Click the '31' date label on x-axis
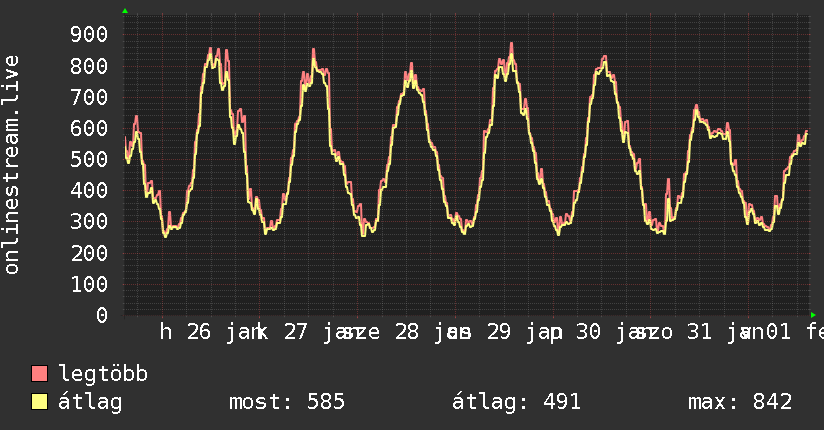The image size is (824, 430). [x=699, y=332]
